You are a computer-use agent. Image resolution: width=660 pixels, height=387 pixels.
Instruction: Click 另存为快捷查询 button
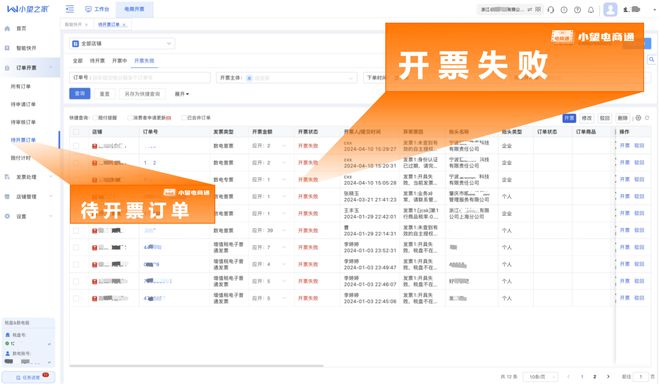pos(142,94)
